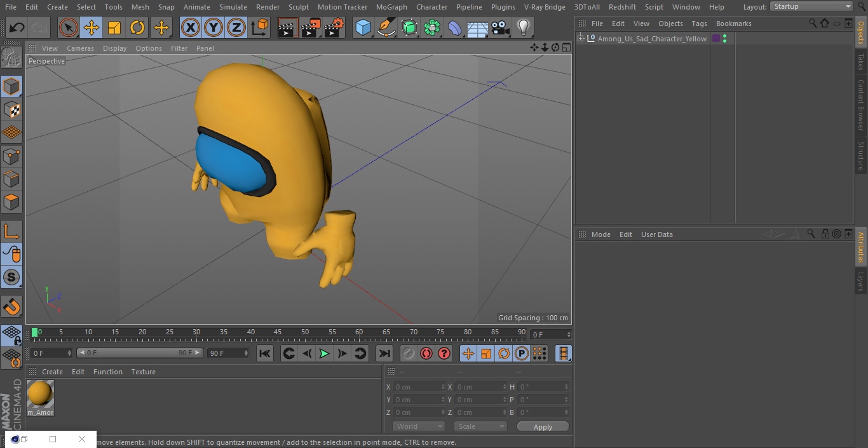Add a Camera object
Screen dimensions: 868x448
pyautogui.click(x=501, y=27)
